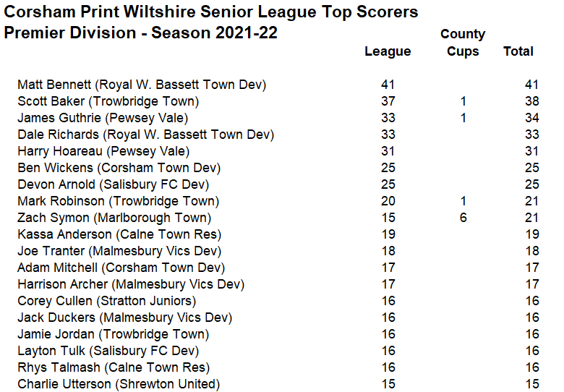This screenshot has height=392, width=564.
Task: Click Harry Hoareau (Pewsey Vale) name
Action: point(103,151)
